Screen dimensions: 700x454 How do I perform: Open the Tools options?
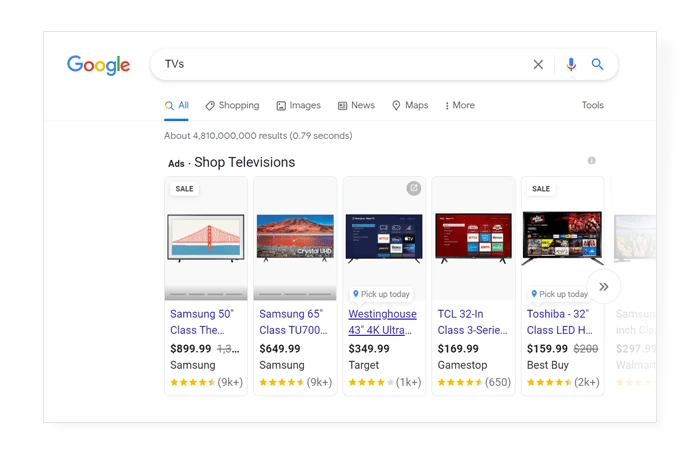[x=592, y=105]
